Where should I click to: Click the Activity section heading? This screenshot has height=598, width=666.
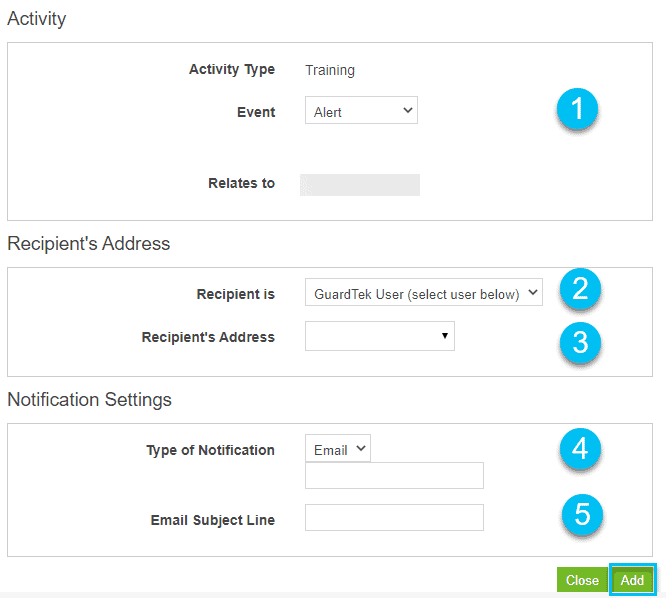click(x=37, y=19)
